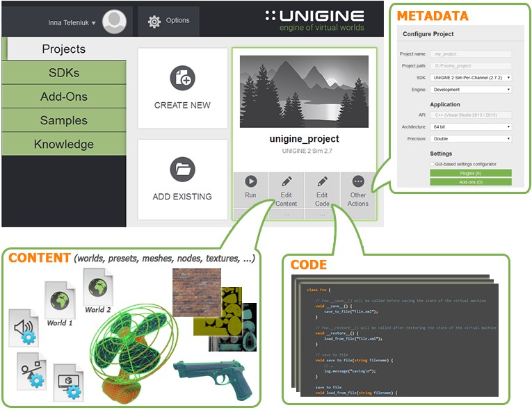Click the user avatar icon
The width and height of the screenshot is (532, 410).
point(113,22)
